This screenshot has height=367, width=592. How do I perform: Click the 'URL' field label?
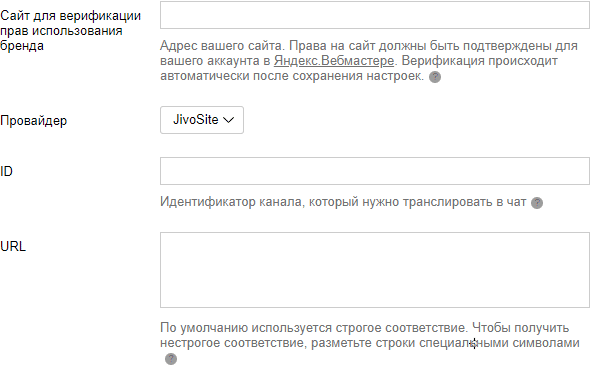(x=13, y=247)
